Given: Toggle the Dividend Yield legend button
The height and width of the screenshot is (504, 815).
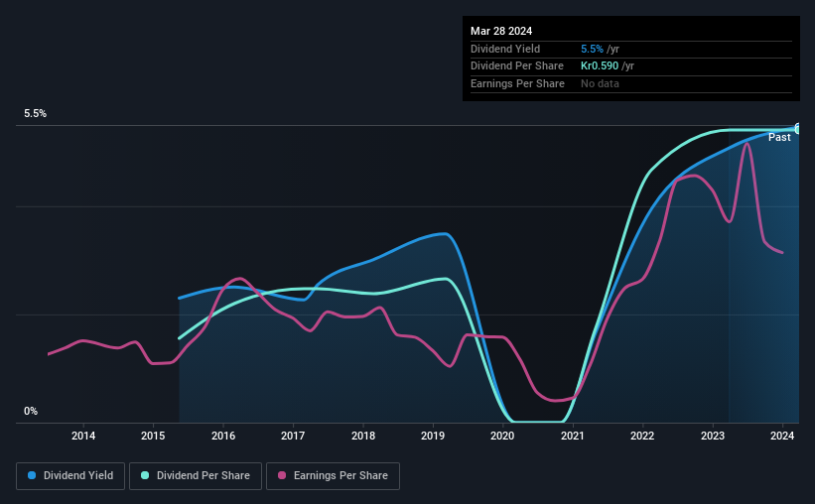Looking at the screenshot, I should 70,475.
